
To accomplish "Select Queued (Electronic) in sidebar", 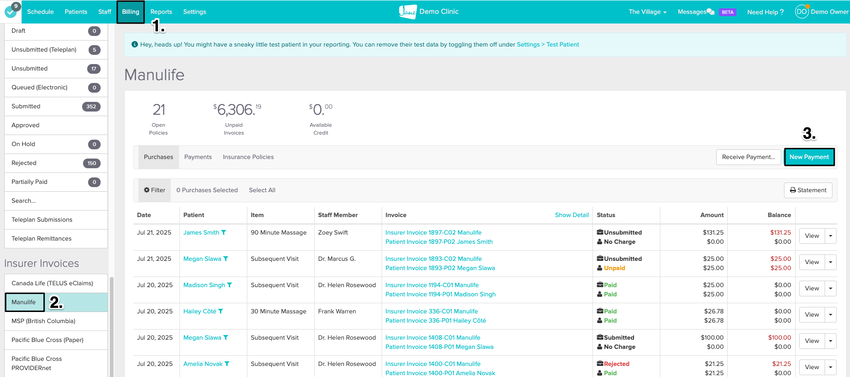I will (56, 87).
